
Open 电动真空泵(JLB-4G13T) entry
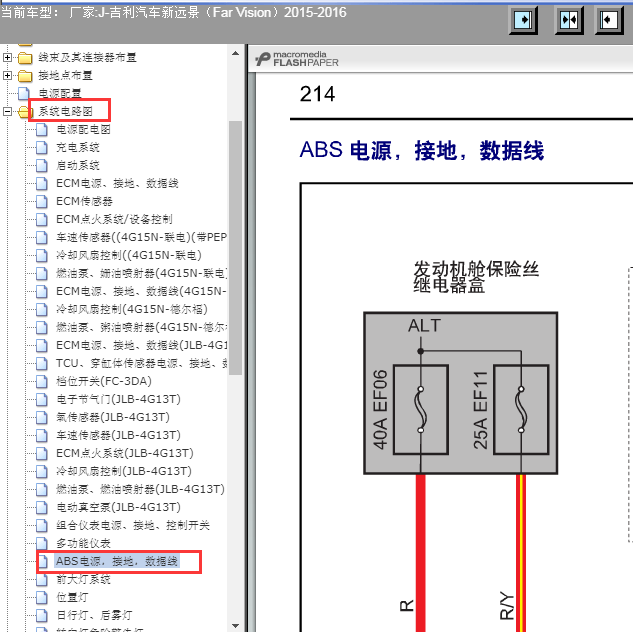pos(118,507)
